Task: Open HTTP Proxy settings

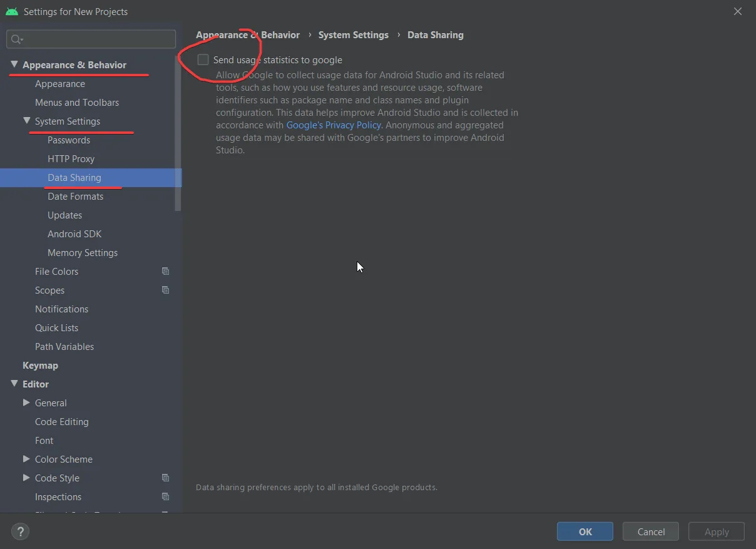Action: pyautogui.click(x=71, y=158)
